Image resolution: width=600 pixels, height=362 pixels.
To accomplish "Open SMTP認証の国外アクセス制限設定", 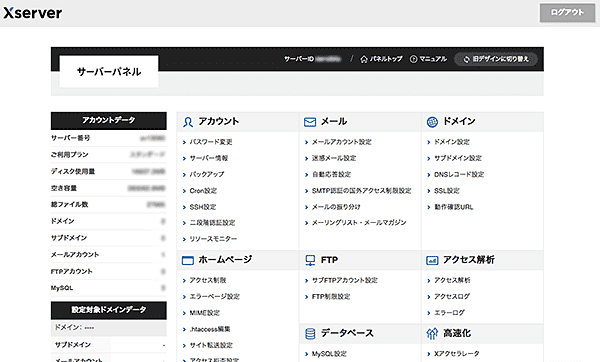I will click(x=361, y=191).
